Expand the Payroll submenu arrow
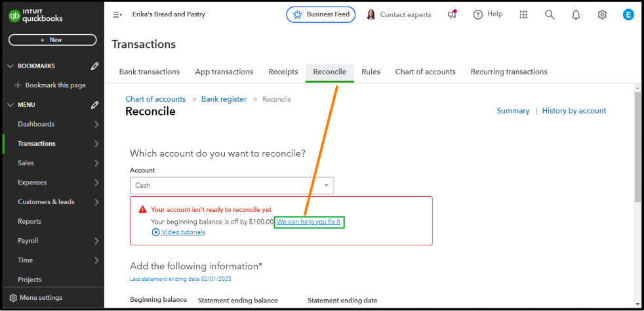 (x=96, y=241)
